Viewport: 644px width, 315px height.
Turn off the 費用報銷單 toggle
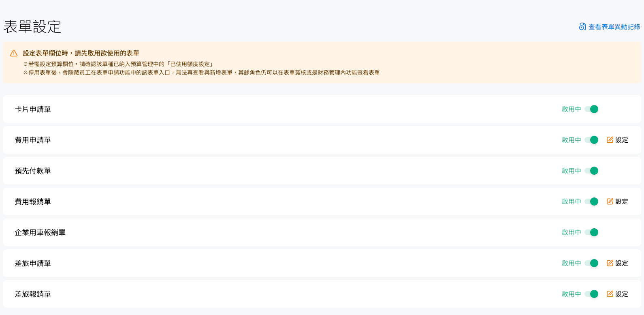(591, 201)
